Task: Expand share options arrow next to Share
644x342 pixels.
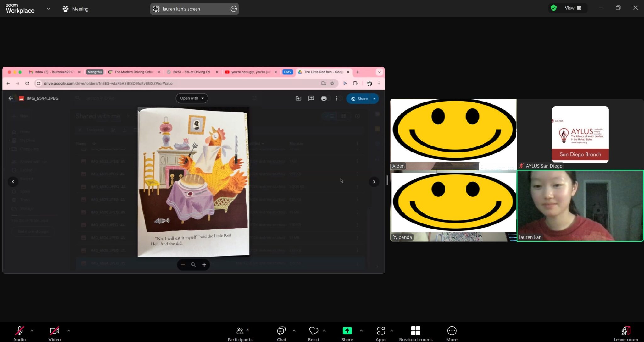Action: click(361, 330)
